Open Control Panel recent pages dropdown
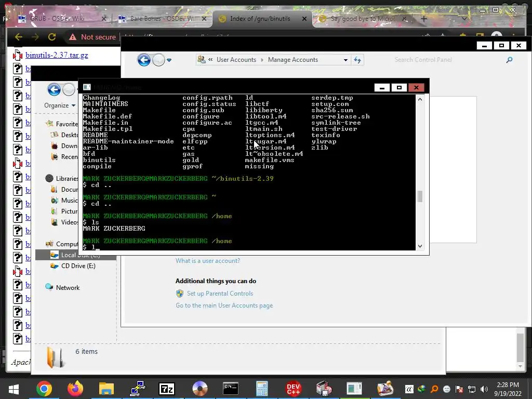Screen dimensions: 532x399 pyautogui.click(x=169, y=60)
